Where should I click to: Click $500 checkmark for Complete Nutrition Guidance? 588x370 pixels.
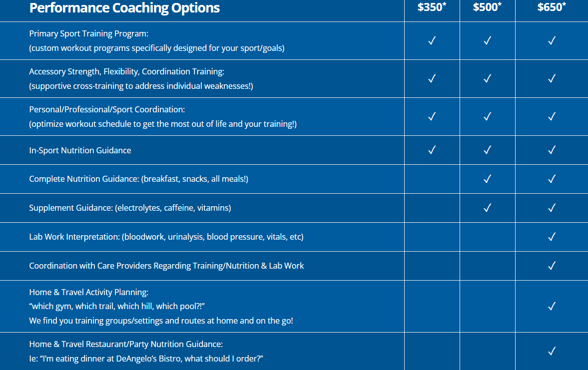coord(488,179)
